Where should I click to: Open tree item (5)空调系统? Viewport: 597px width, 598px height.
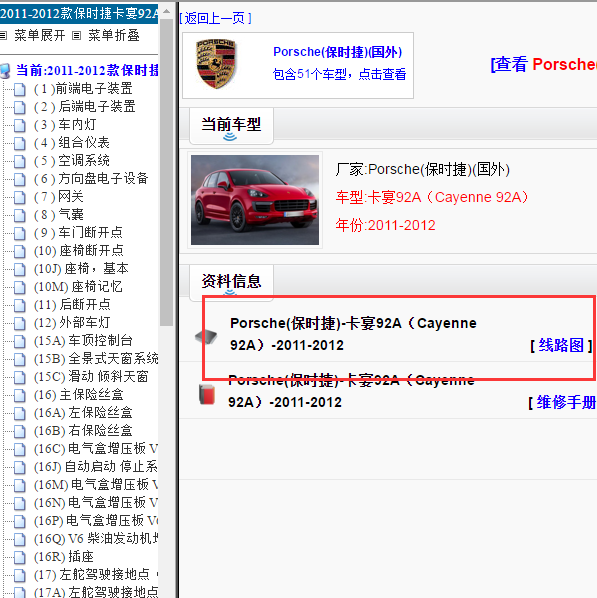71,161
